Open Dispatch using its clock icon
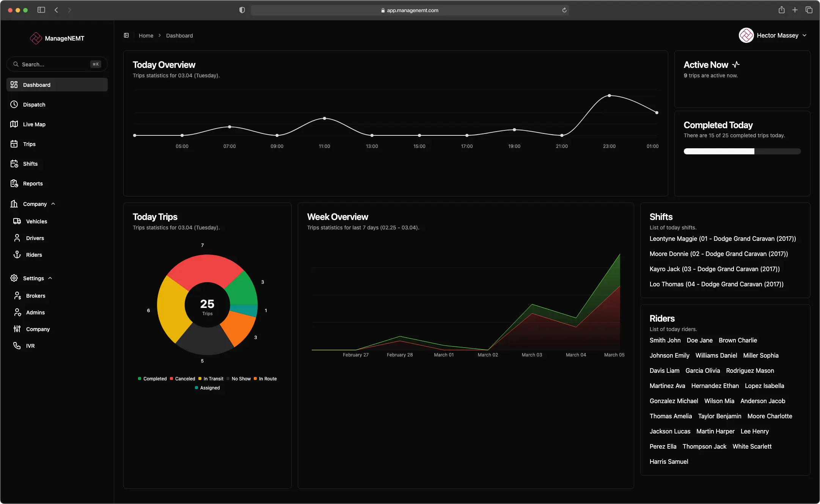The width and height of the screenshot is (820, 504). (14, 104)
